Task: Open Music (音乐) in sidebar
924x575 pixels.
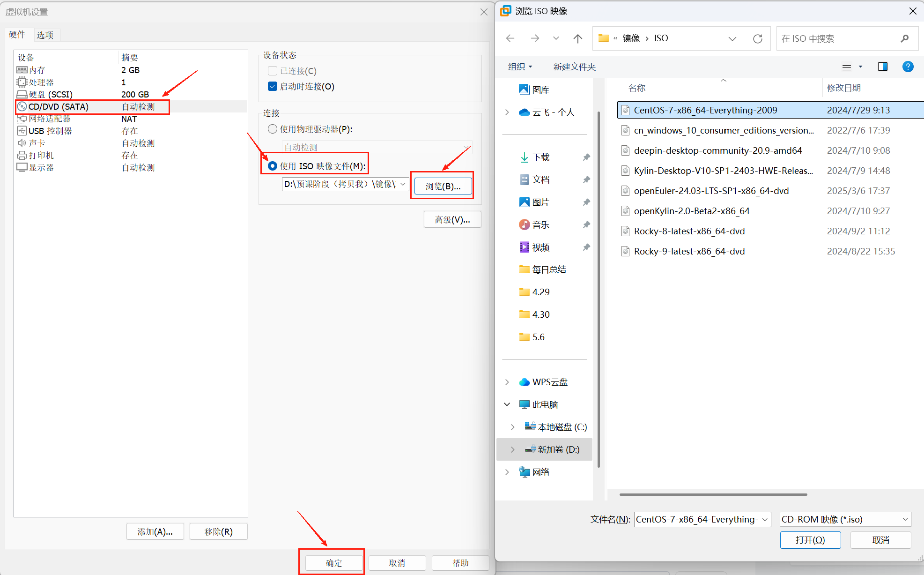Action: [534, 225]
